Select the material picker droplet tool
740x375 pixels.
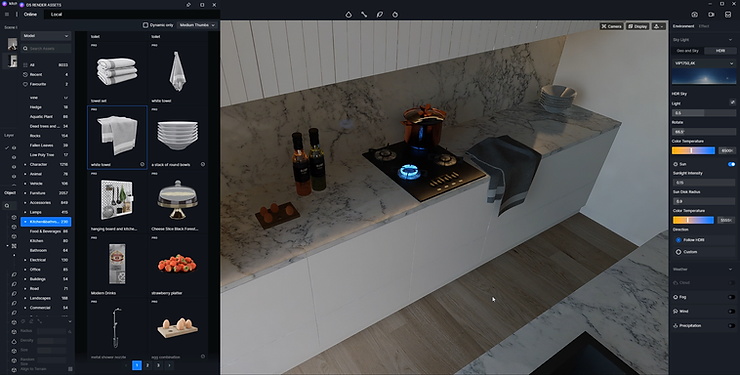click(348, 15)
